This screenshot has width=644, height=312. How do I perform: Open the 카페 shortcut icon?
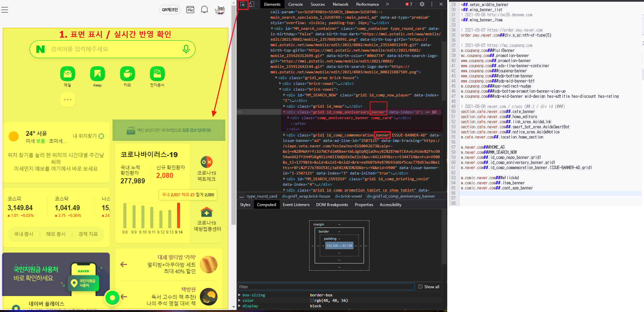pyautogui.click(x=127, y=74)
